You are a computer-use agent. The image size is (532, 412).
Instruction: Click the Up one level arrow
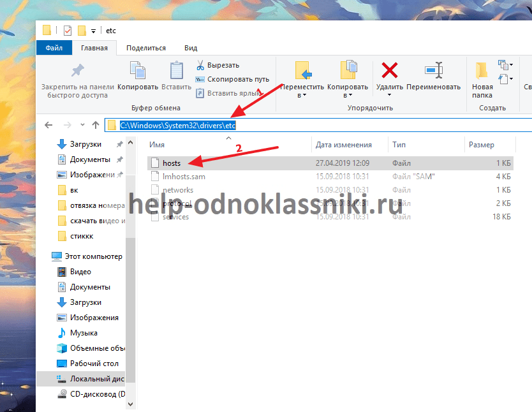click(x=96, y=125)
